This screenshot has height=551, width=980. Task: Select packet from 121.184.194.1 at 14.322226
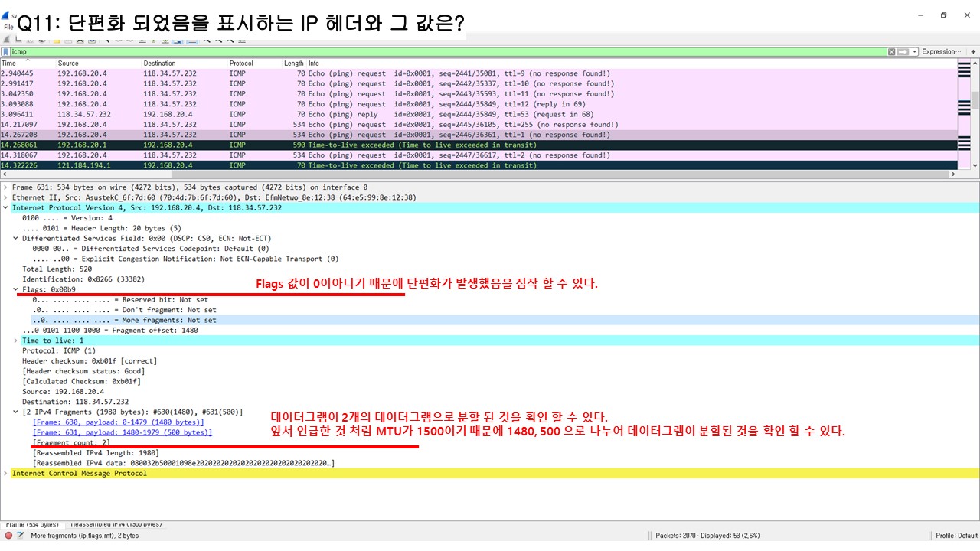pyautogui.click(x=479, y=165)
